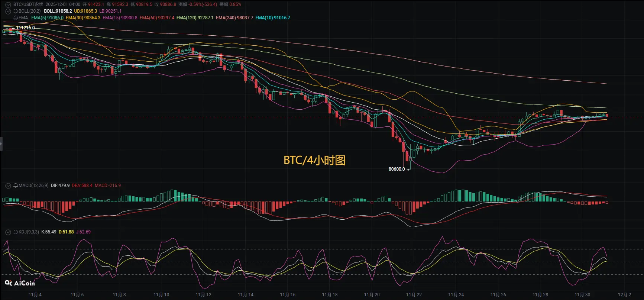
Task: Click the AiCoin logo watermark
Action: point(20,283)
